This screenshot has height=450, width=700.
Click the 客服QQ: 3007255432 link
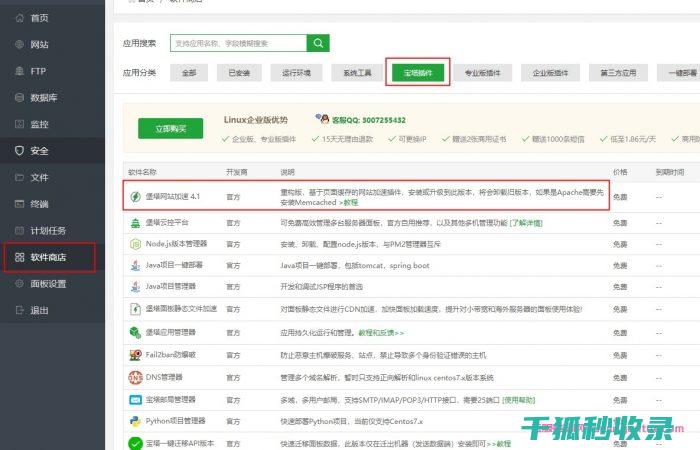point(369,120)
